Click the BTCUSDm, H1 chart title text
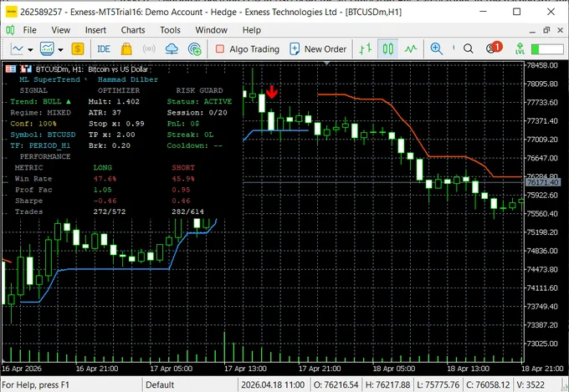The width and height of the screenshot is (569, 392). pyautogui.click(x=92, y=69)
